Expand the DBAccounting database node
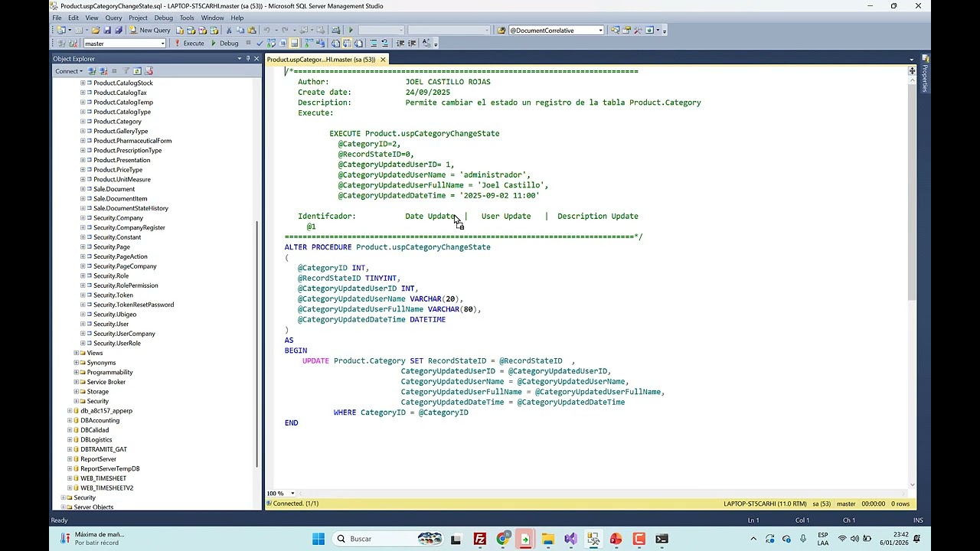This screenshot has width=980, height=551. coord(70,420)
